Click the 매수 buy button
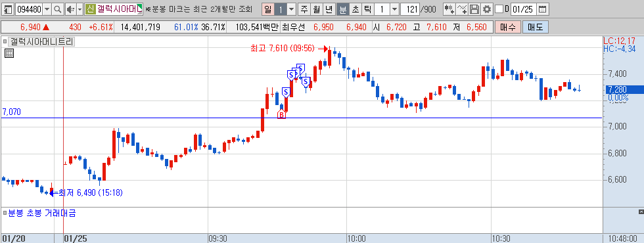The image size is (644, 243). pos(507,28)
